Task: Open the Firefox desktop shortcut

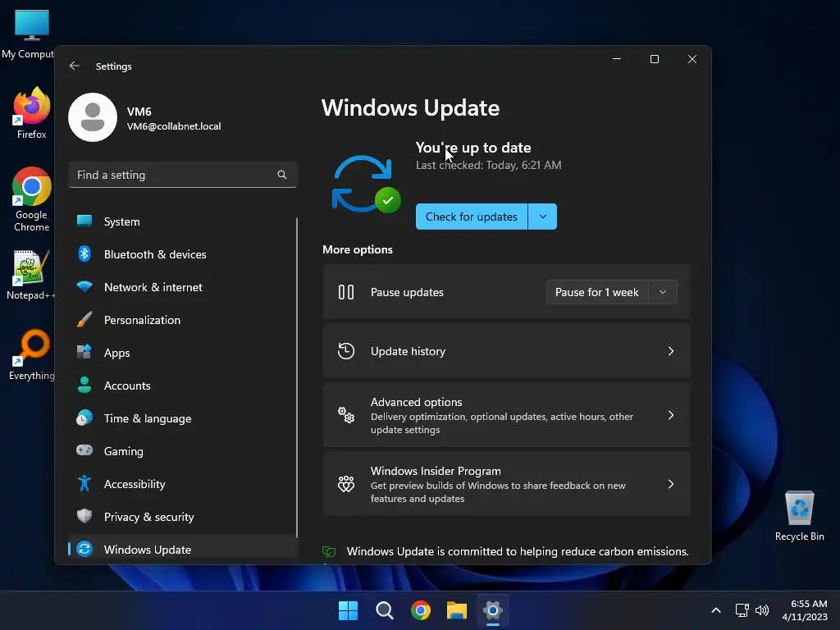Action: click(32, 113)
